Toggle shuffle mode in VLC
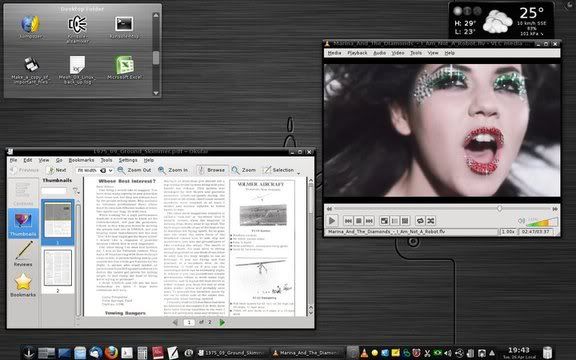The width and height of the screenshot is (576, 360). [431, 220]
